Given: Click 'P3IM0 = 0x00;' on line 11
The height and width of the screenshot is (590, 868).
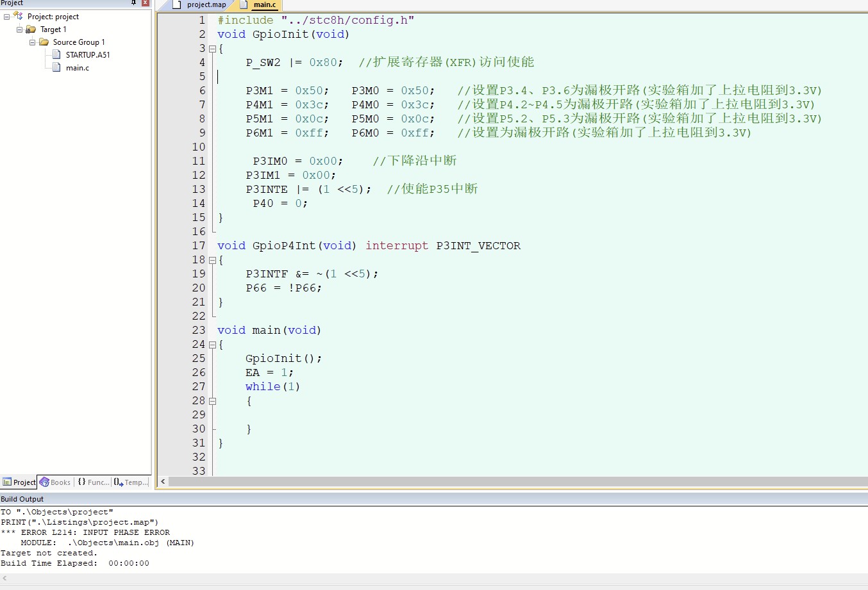Looking at the screenshot, I should pos(298,161).
